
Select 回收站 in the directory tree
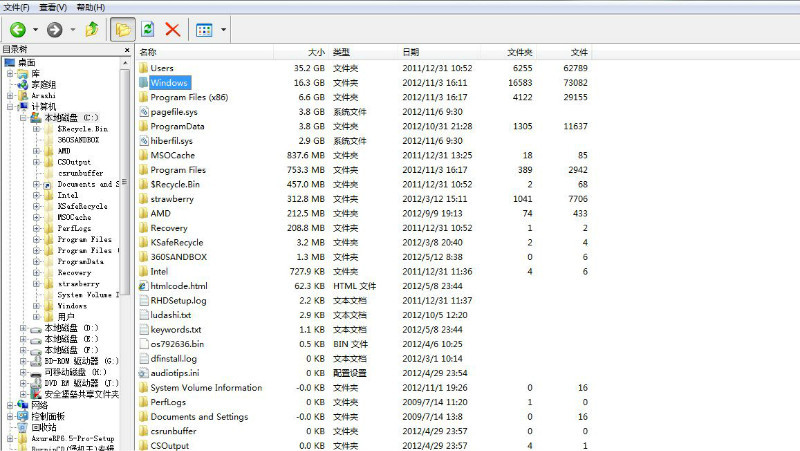pyautogui.click(x=44, y=428)
